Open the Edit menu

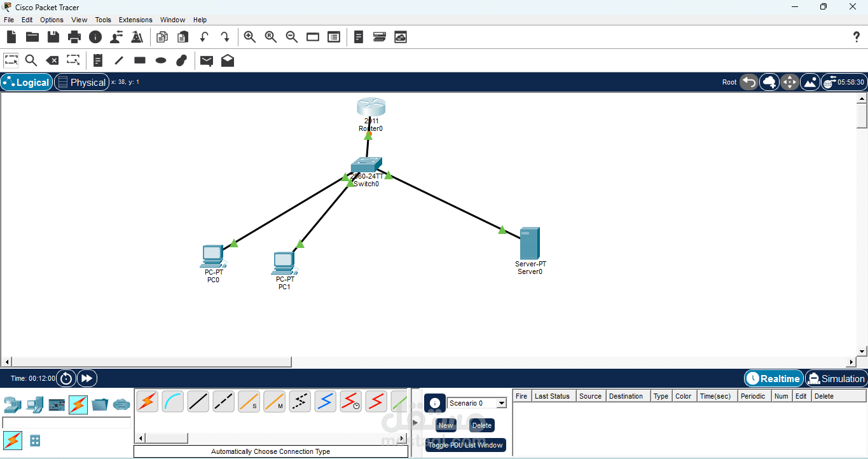point(27,20)
